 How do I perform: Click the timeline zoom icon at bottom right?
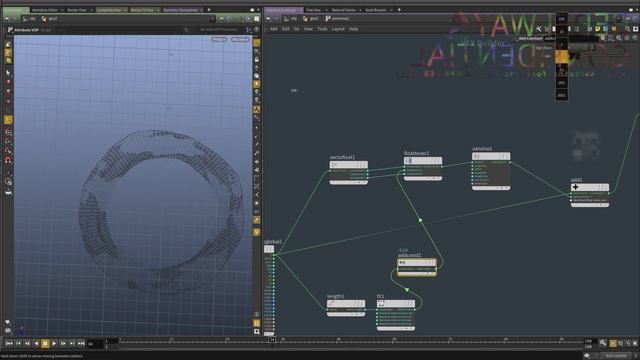(603, 343)
